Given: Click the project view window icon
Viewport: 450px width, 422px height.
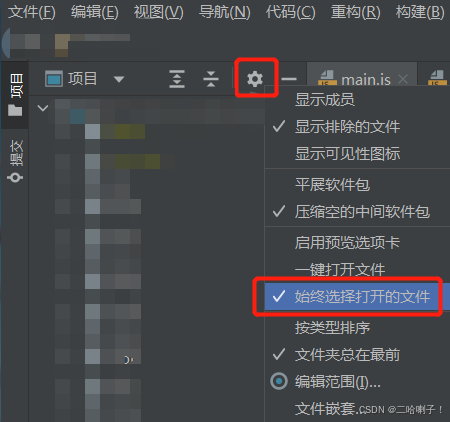Looking at the screenshot, I should pyautogui.click(x=54, y=79).
